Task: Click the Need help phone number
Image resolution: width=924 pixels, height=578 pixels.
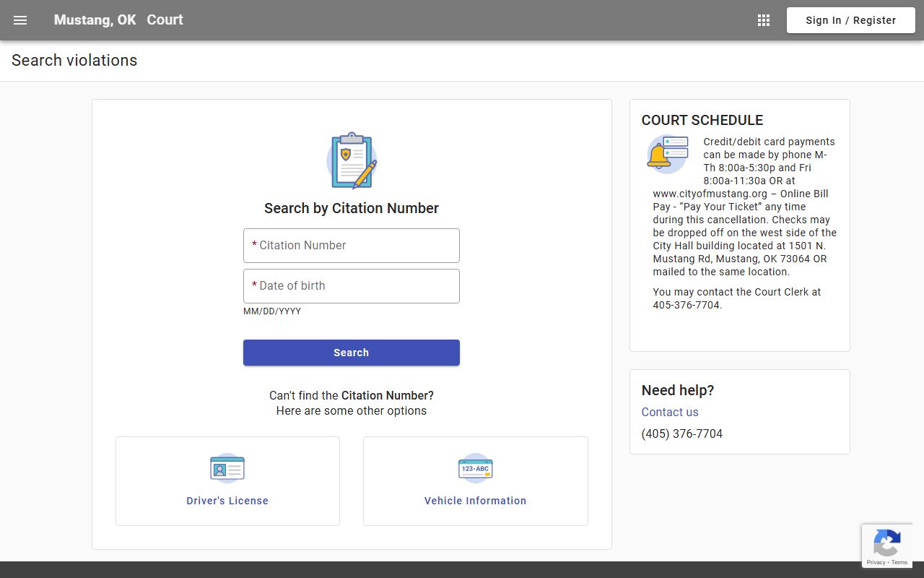Action: coord(682,433)
